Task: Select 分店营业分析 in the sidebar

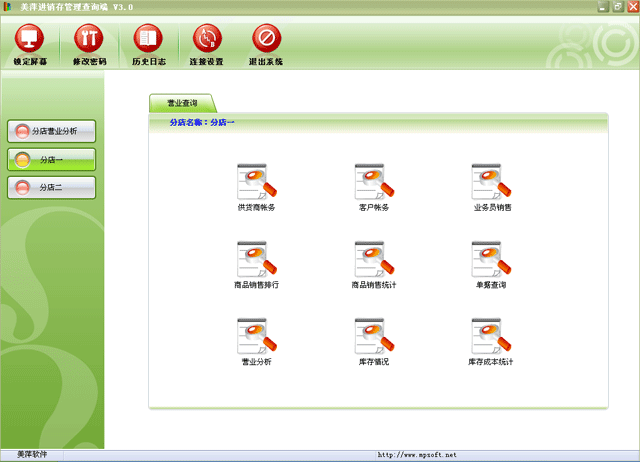Action: (52, 131)
